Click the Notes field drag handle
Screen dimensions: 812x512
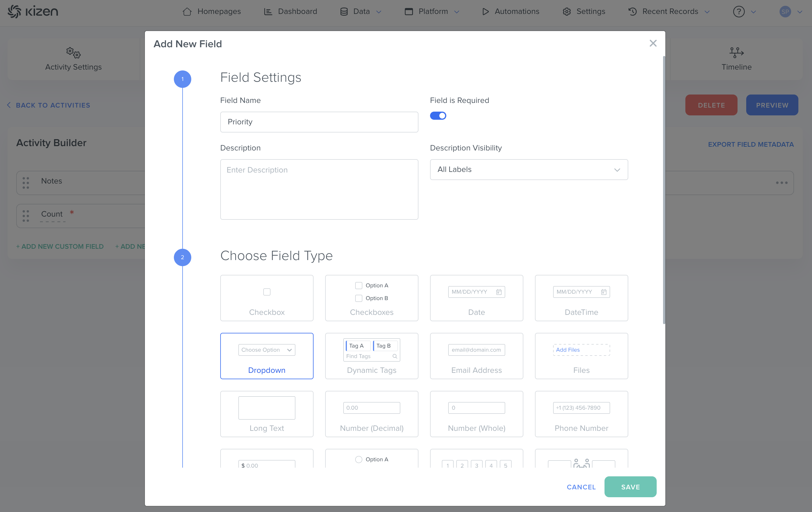click(x=26, y=183)
